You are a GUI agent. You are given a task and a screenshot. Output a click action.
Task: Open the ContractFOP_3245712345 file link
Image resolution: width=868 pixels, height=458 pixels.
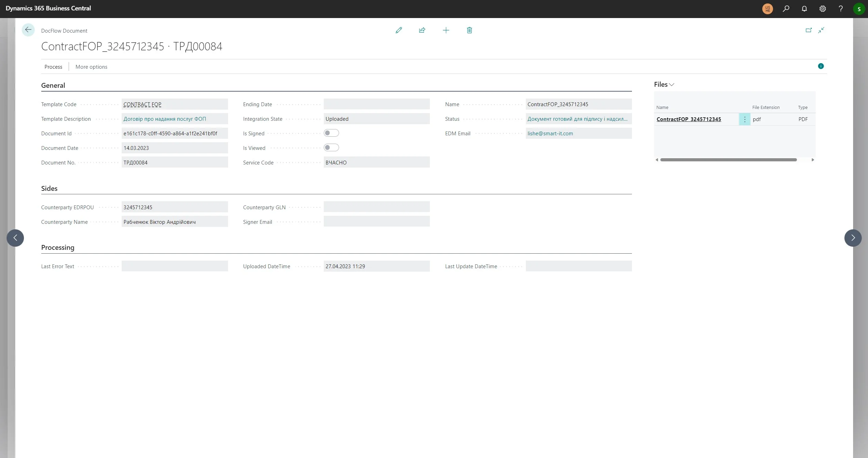tap(688, 119)
